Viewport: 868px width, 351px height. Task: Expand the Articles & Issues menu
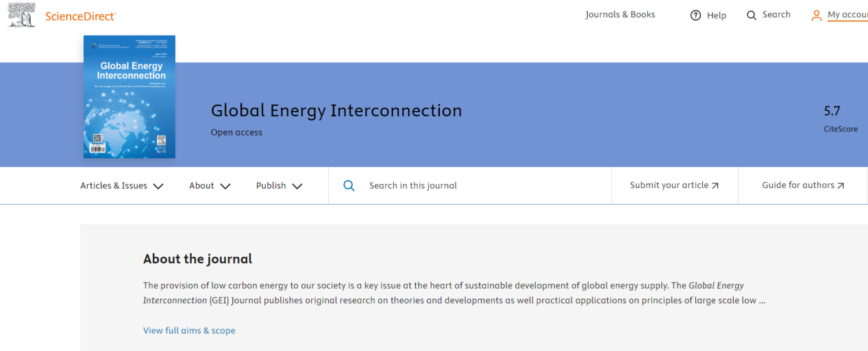pos(122,185)
